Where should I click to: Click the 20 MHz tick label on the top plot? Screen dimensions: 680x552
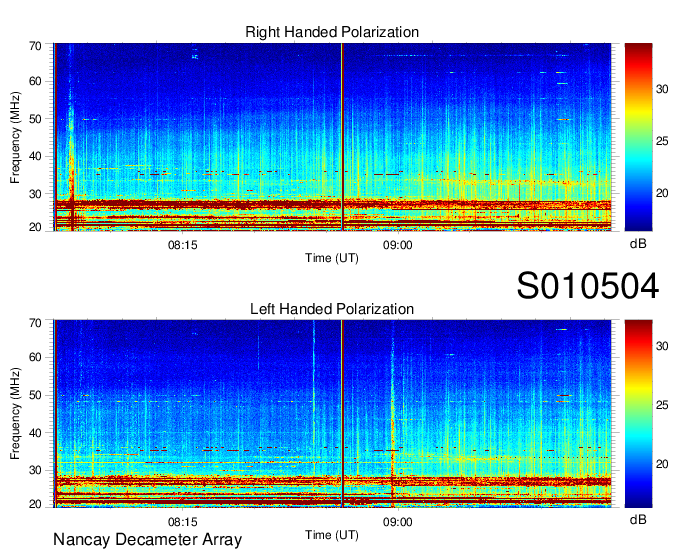click(x=35, y=227)
